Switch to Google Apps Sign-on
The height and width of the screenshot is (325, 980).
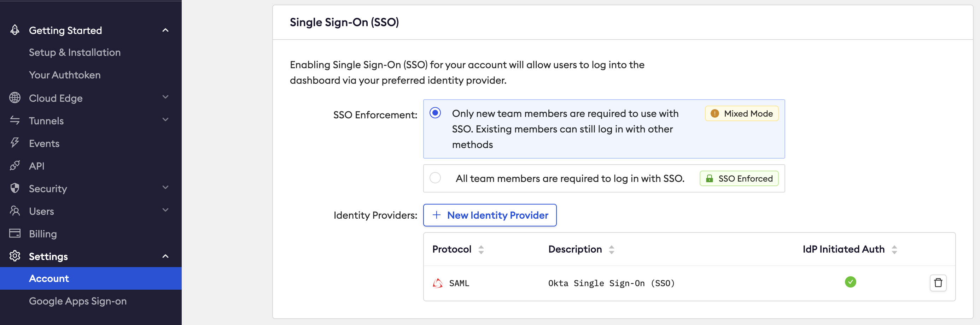click(78, 301)
